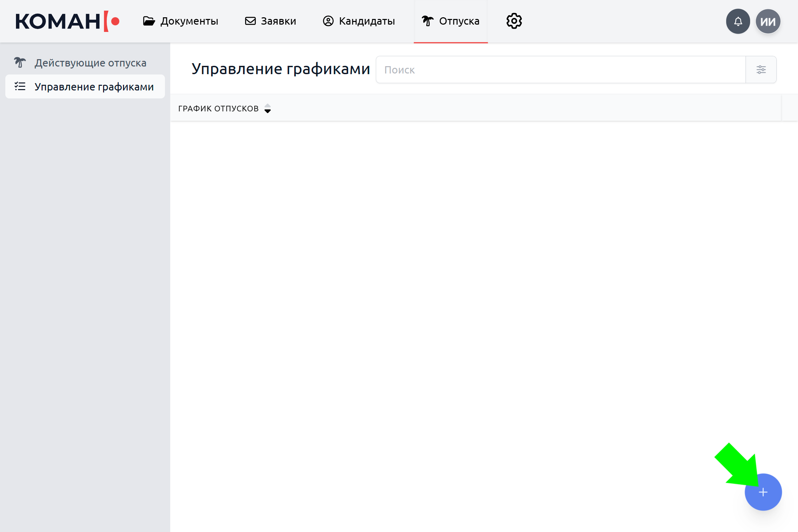Viewport: 798px width, 532px height.
Task: Click the envelope icon beside Заявки
Action: click(250, 21)
